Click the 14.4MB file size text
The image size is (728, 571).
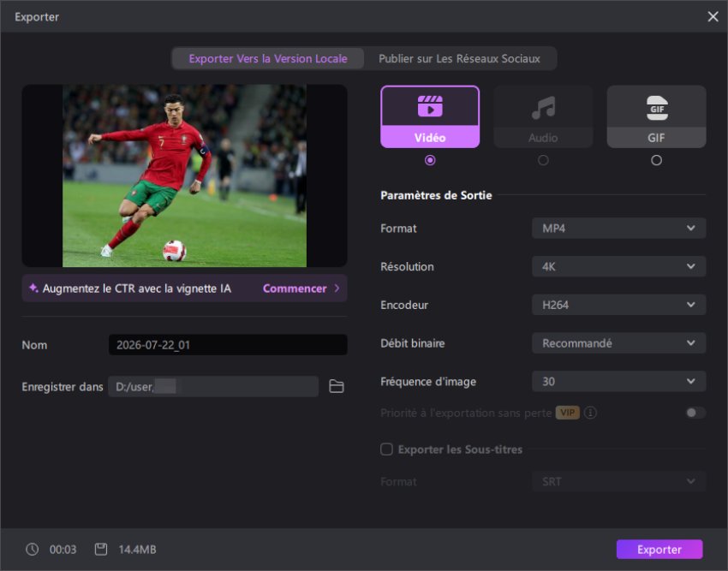[x=137, y=550]
